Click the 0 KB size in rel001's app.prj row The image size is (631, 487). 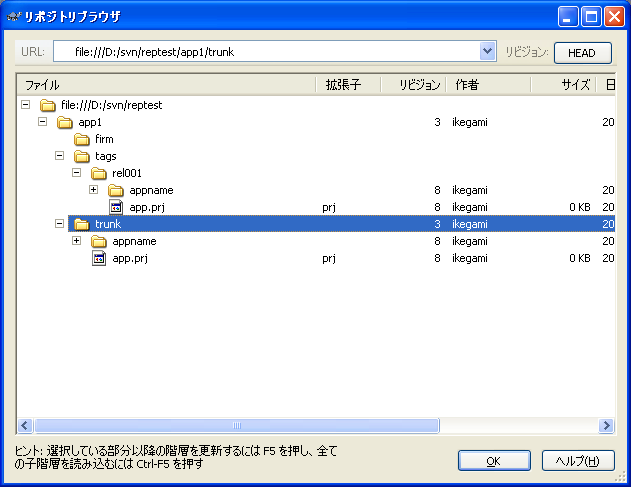tap(580, 207)
